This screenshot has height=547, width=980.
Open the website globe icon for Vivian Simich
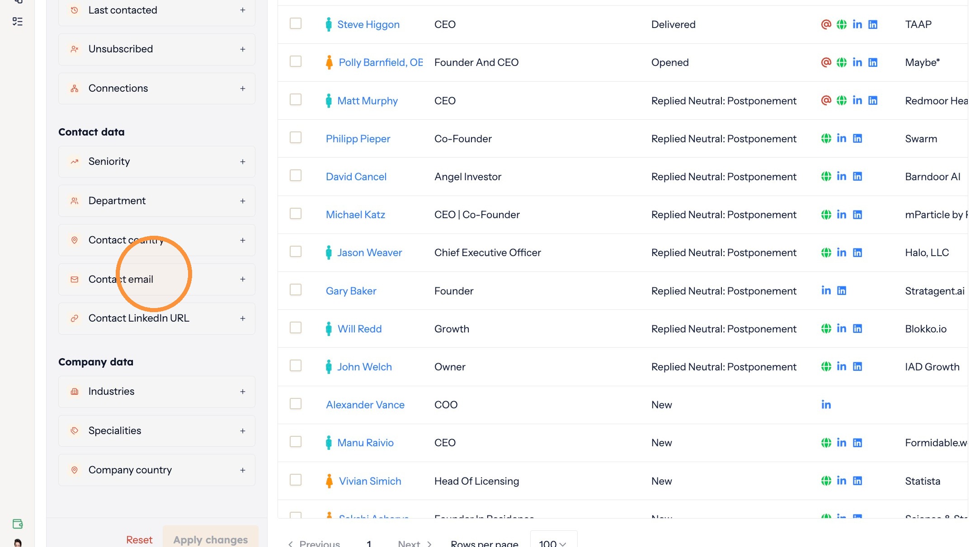(x=826, y=481)
